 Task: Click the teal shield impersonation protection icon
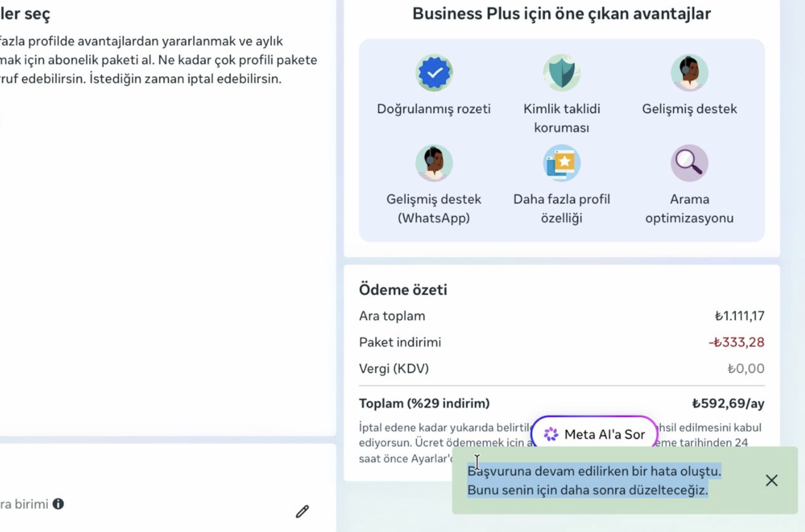tap(562, 73)
